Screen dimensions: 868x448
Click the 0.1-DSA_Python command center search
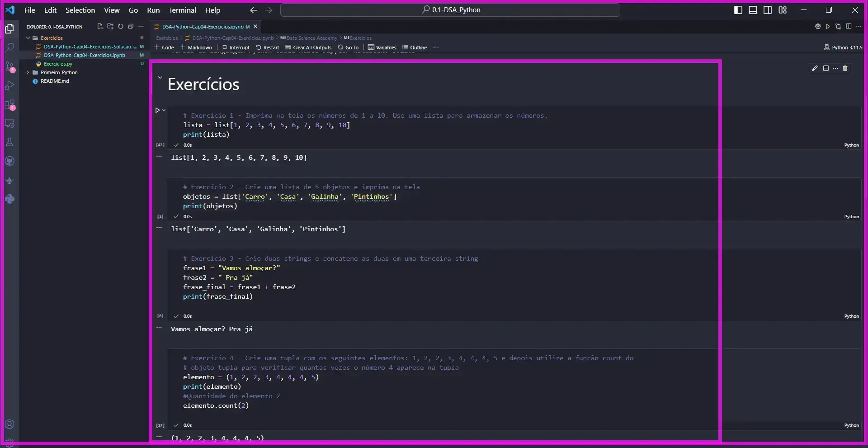[450, 10]
